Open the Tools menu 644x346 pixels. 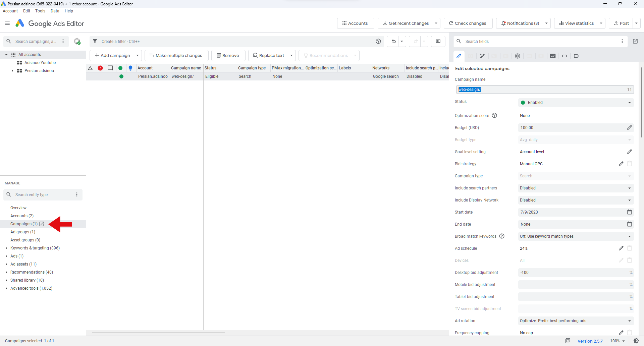pyautogui.click(x=40, y=11)
